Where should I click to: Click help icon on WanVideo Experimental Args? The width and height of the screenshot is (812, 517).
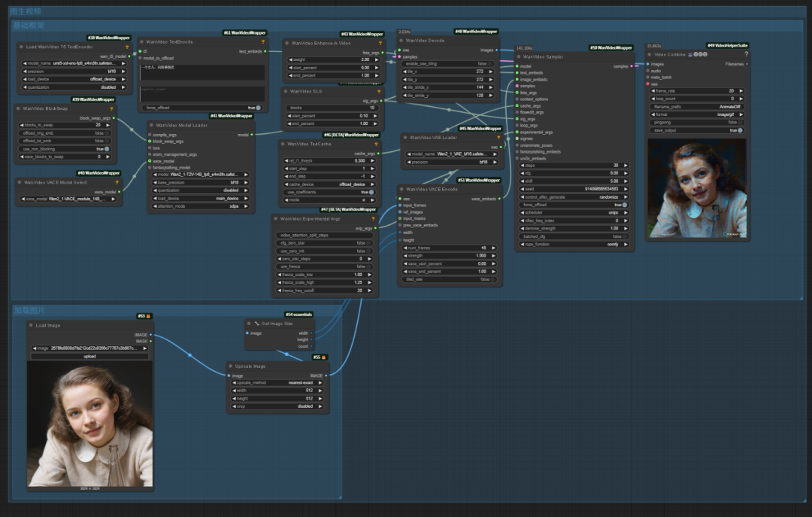(x=373, y=219)
